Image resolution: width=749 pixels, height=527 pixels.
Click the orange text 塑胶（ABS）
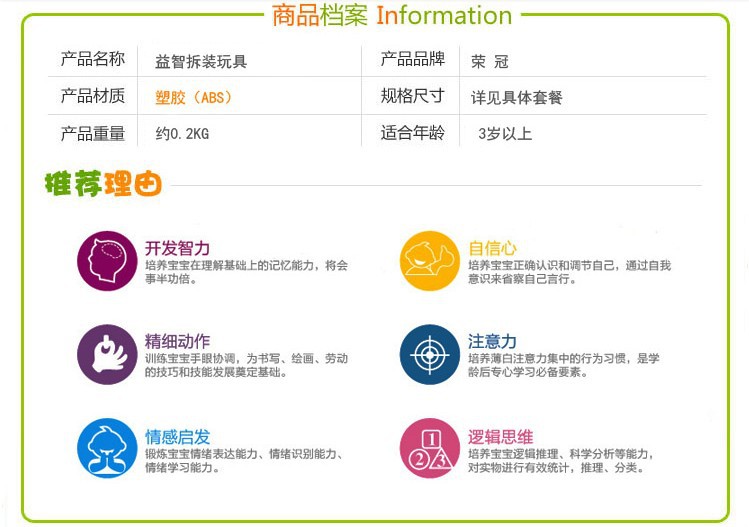tap(194, 97)
